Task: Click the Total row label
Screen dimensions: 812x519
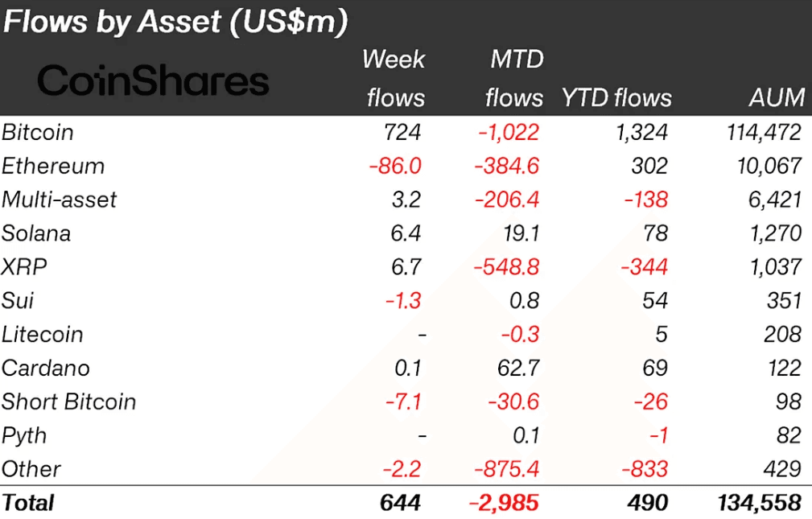Action: [x=28, y=503]
